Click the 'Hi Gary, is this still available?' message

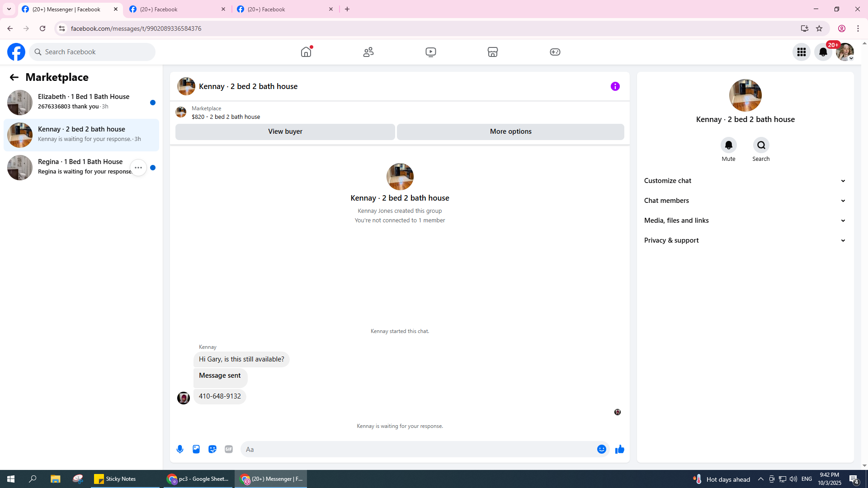241,359
